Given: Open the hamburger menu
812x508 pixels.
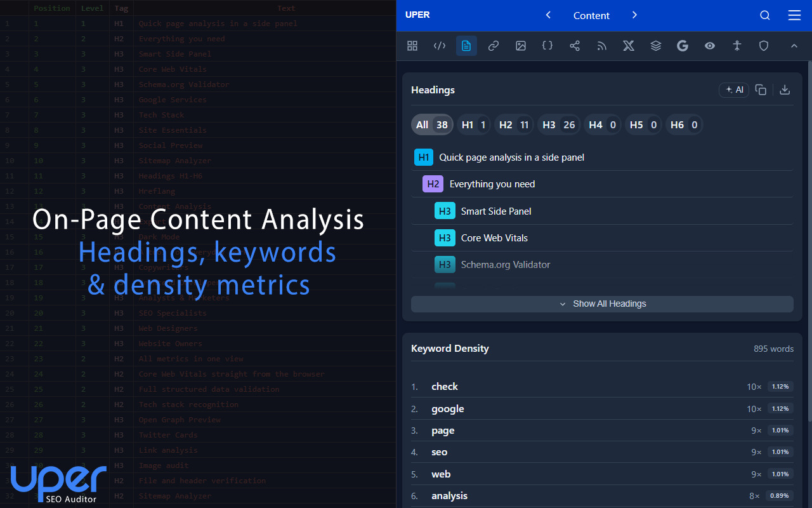Looking at the screenshot, I should tap(794, 15).
